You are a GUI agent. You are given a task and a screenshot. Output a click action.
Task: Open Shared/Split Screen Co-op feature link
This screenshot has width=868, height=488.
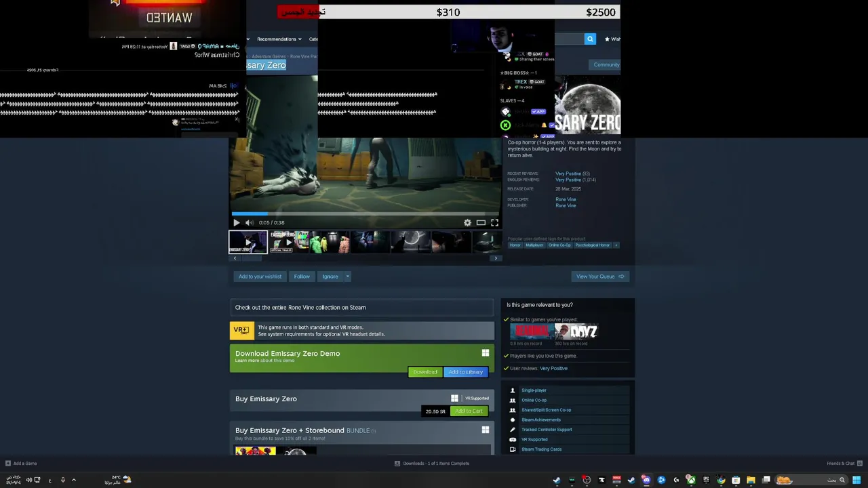pyautogui.click(x=546, y=410)
